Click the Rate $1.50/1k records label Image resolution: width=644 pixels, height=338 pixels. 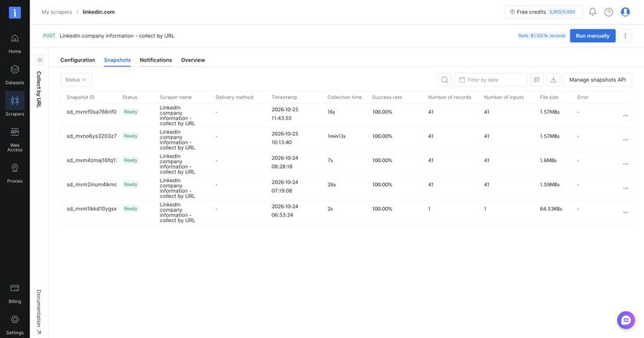pyautogui.click(x=541, y=36)
